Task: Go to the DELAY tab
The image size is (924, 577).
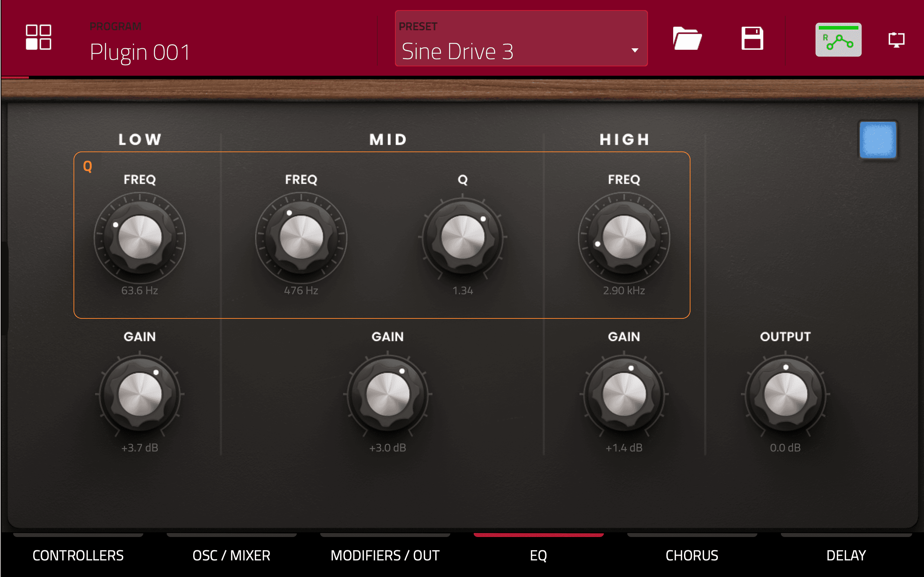Action: [x=846, y=555]
